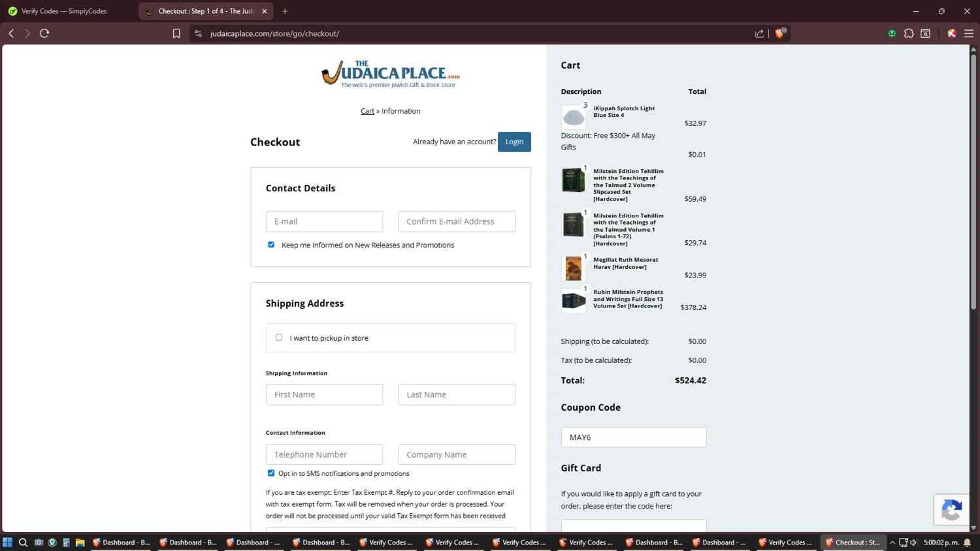The image size is (980, 551).
Task: Click the Rubin Milstein Prophets and Writings name
Action: point(629,299)
